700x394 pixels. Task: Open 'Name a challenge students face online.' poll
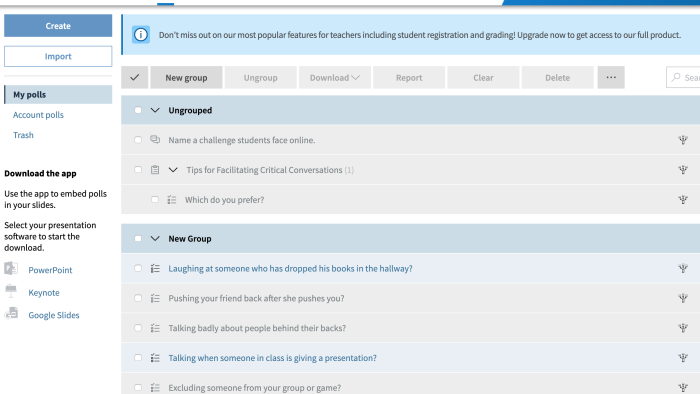coord(242,140)
